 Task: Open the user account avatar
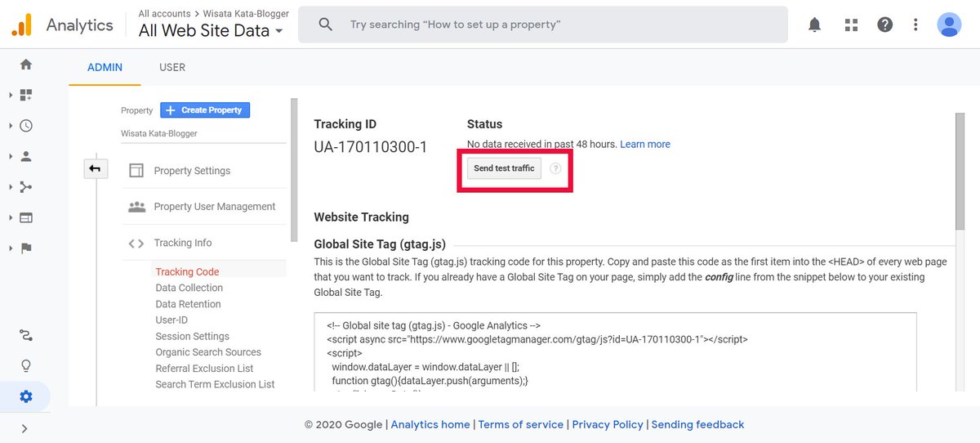949,25
